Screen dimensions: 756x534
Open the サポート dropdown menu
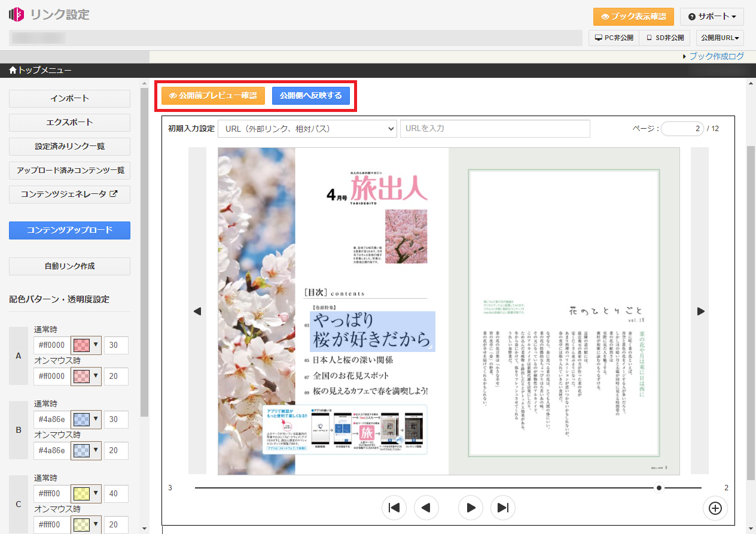pos(711,16)
